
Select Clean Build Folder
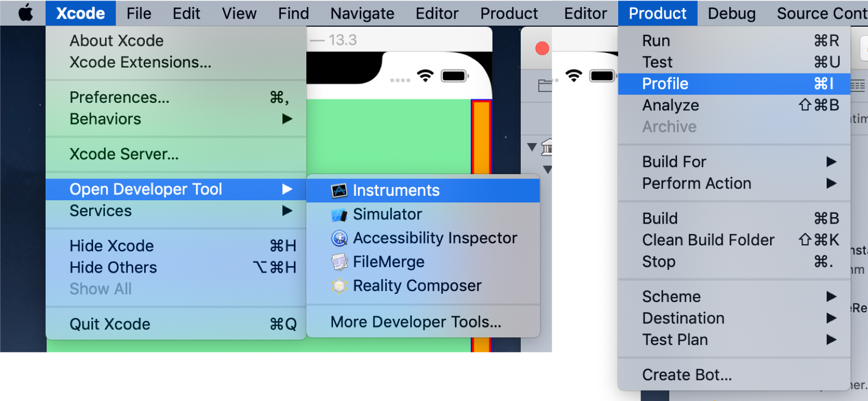point(708,240)
